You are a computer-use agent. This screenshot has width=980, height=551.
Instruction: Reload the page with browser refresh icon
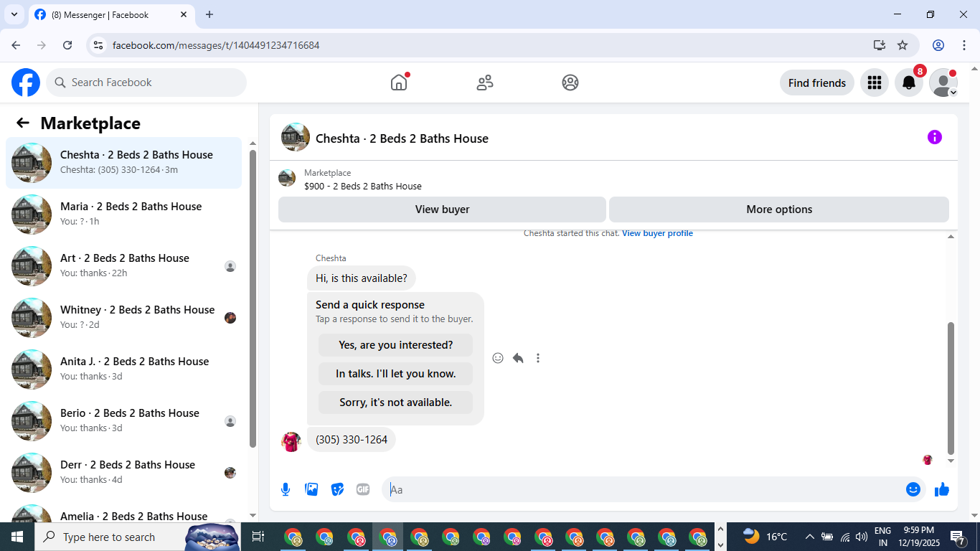67,45
